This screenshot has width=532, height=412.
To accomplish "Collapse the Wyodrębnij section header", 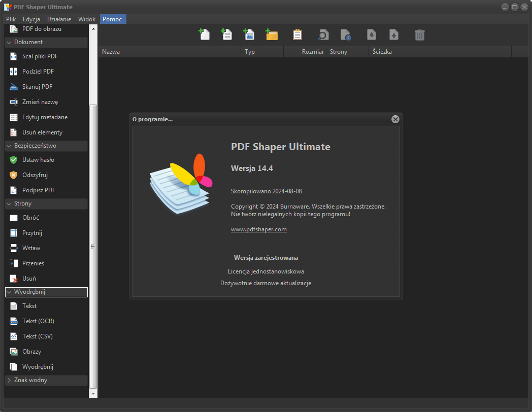I will pos(47,292).
